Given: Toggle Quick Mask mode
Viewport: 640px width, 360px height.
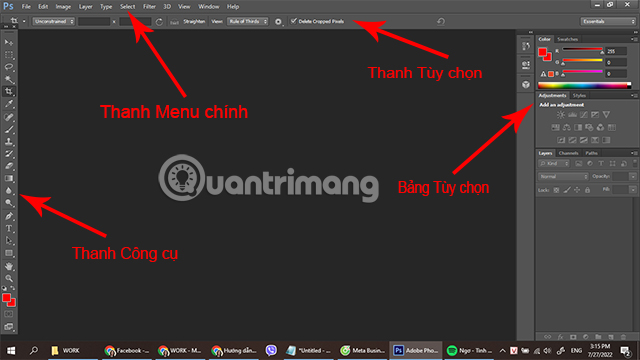Looking at the screenshot, I should click(9, 314).
